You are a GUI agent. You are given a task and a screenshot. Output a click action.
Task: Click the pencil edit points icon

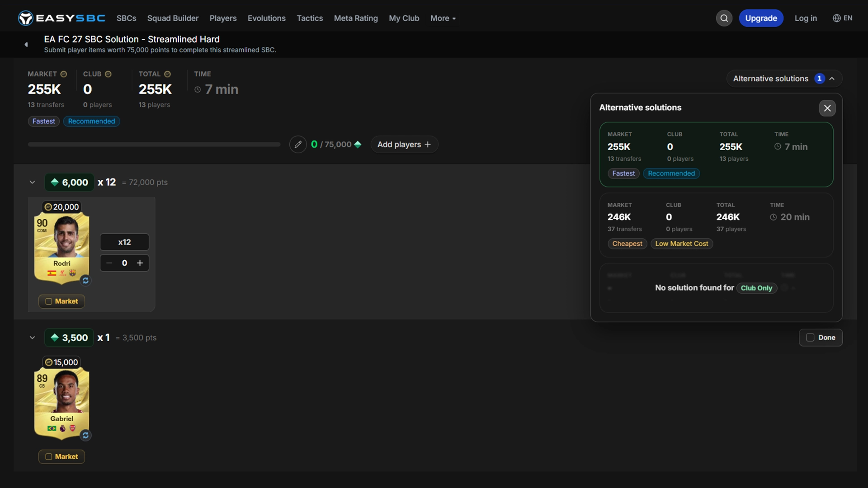pos(298,145)
